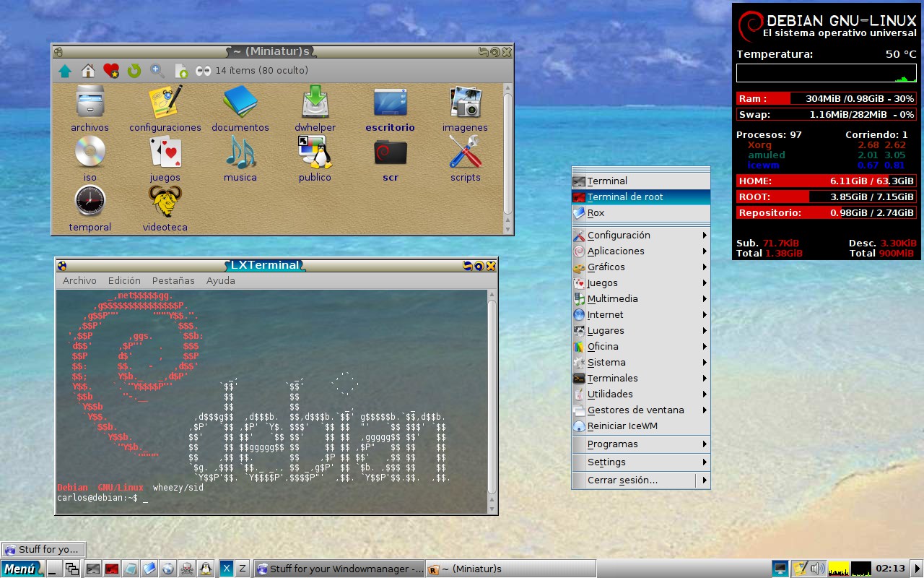Expand the Configuración submenu
The height and width of the screenshot is (578, 924).
[641, 235]
